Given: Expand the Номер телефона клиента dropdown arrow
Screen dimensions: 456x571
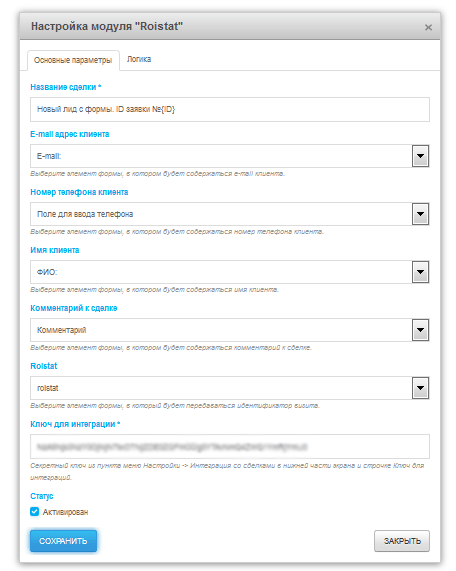Looking at the screenshot, I should tap(420, 214).
